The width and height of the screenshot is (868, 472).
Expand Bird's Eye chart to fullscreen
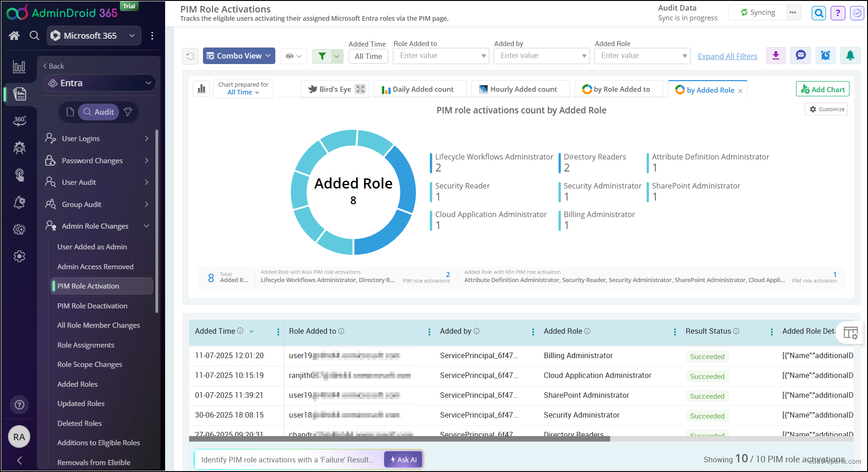click(360, 89)
